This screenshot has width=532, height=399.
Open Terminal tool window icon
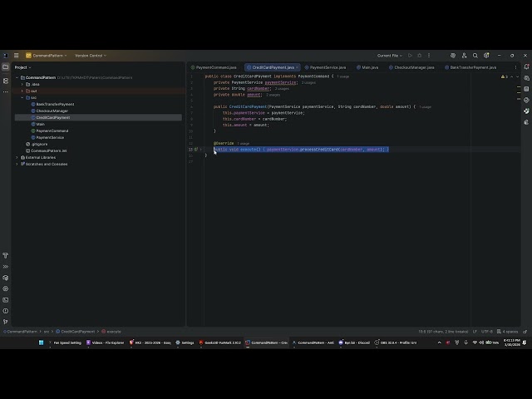pyautogui.click(x=6, y=300)
